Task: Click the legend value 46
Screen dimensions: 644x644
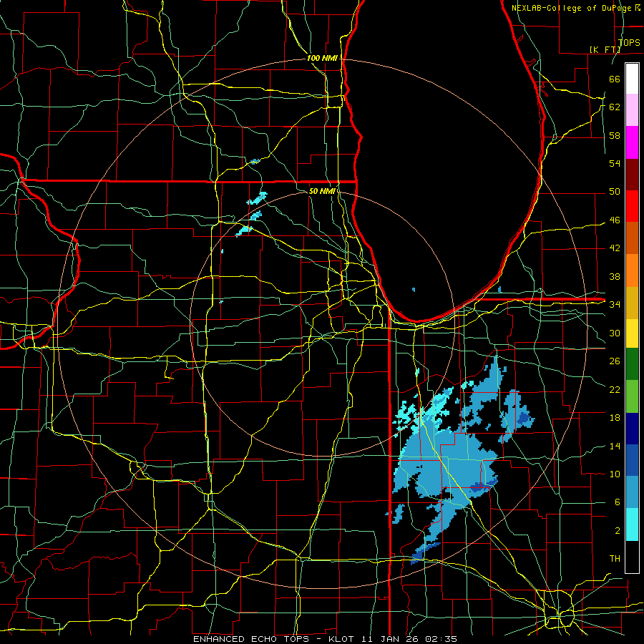Action: tap(615, 220)
